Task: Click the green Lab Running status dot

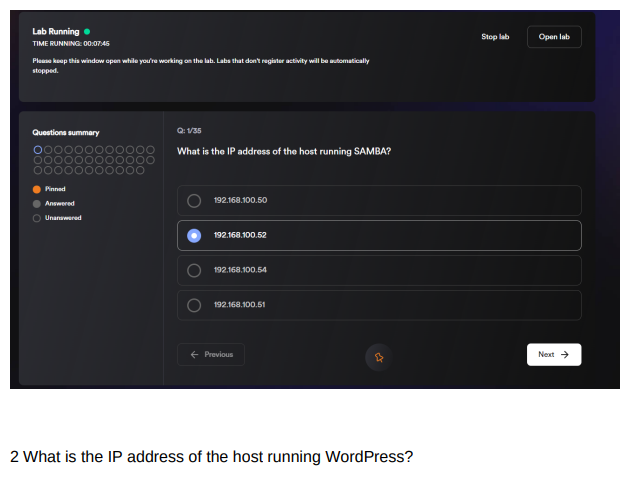Action: pos(87,31)
